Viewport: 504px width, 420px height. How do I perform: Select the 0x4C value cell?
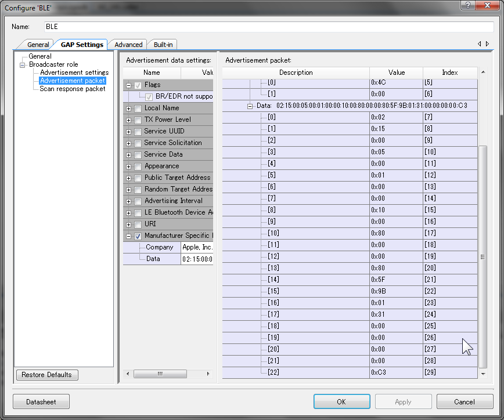(397, 83)
